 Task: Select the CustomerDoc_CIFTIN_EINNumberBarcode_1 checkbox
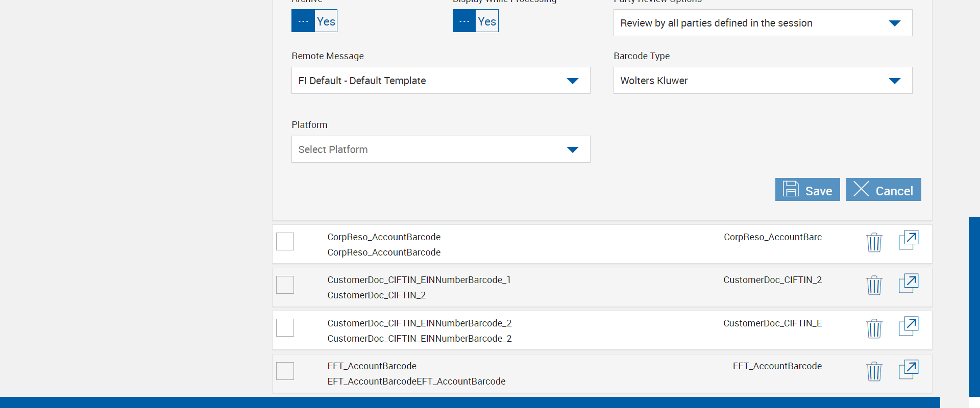[x=285, y=285]
